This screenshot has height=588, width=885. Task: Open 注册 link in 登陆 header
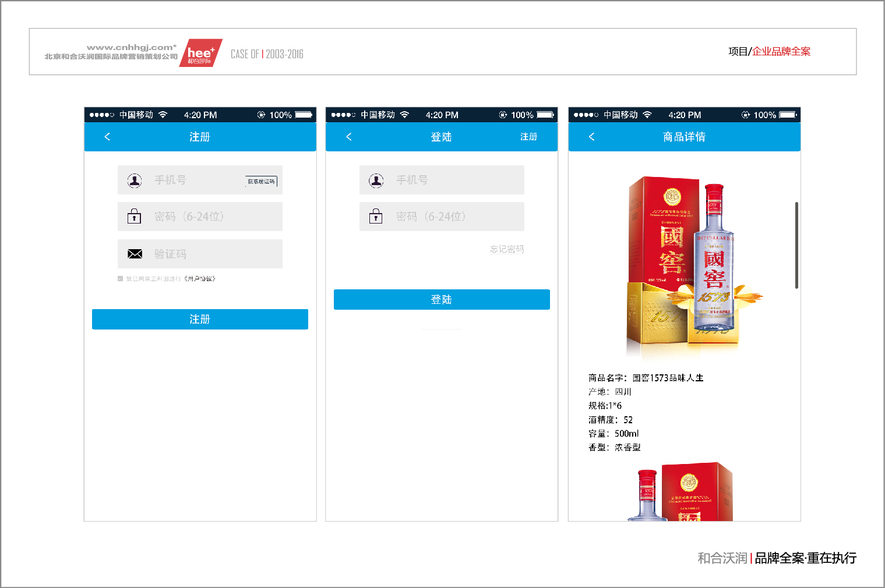pos(528,137)
